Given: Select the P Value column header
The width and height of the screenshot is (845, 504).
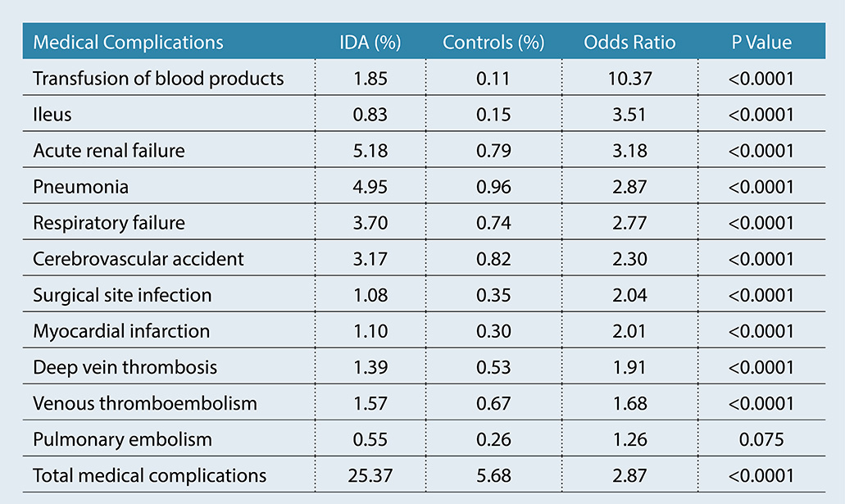Looking at the screenshot, I should (x=761, y=43).
